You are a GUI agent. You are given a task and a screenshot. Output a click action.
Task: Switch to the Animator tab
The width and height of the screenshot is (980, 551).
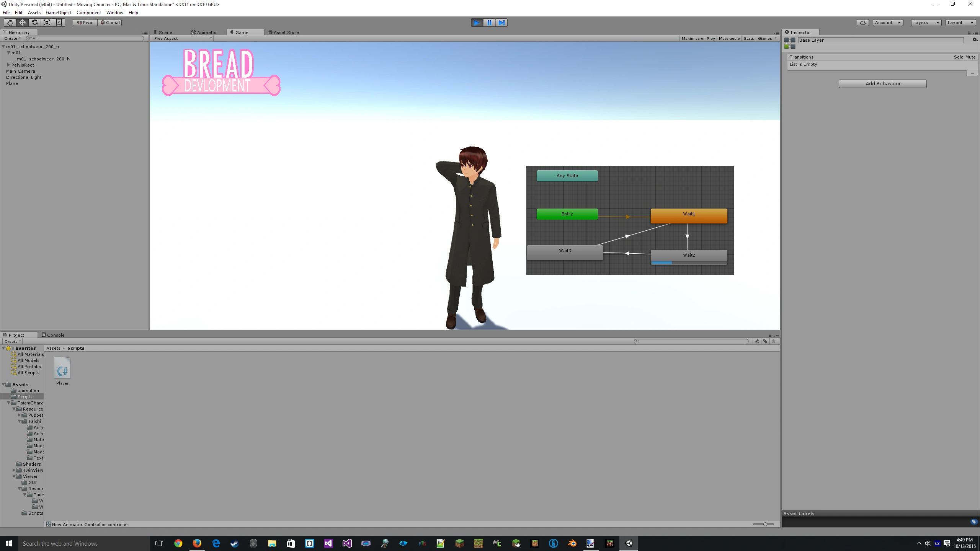(x=204, y=33)
